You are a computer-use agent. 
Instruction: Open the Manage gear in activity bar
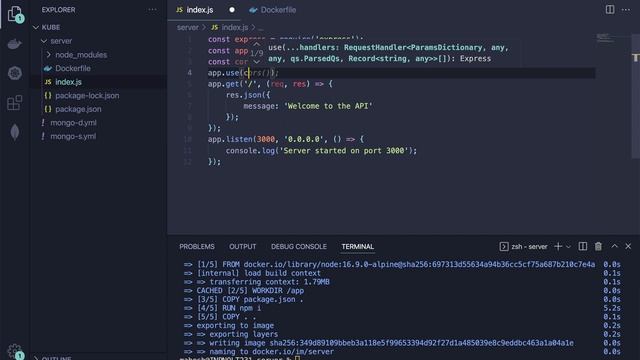click(15, 351)
